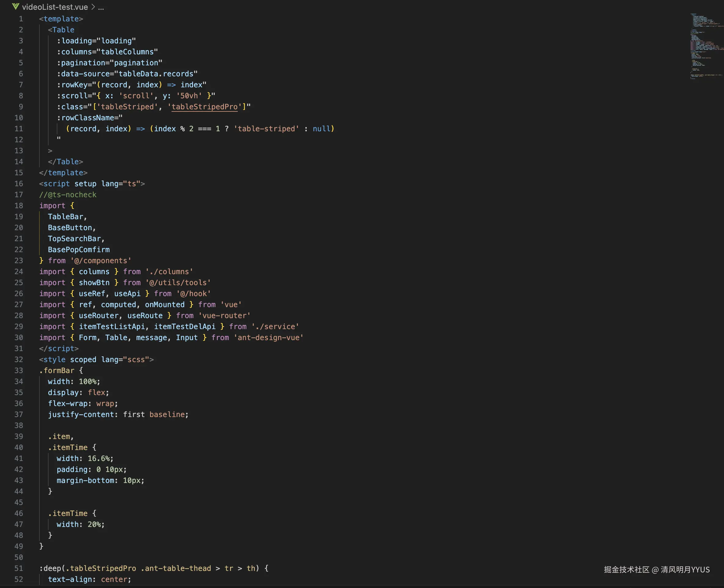Click the './service' import path
The height and width of the screenshot is (588, 724).
click(275, 327)
